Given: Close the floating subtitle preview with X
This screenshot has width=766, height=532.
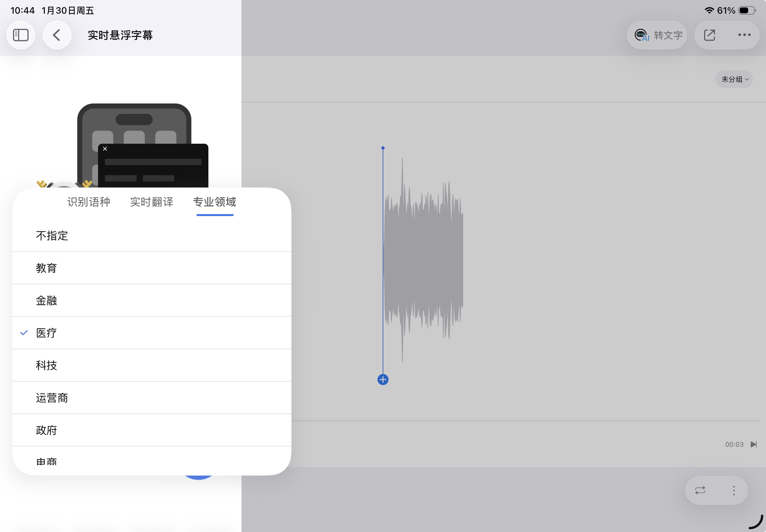Looking at the screenshot, I should pyautogui.click(x=105, y=149).
